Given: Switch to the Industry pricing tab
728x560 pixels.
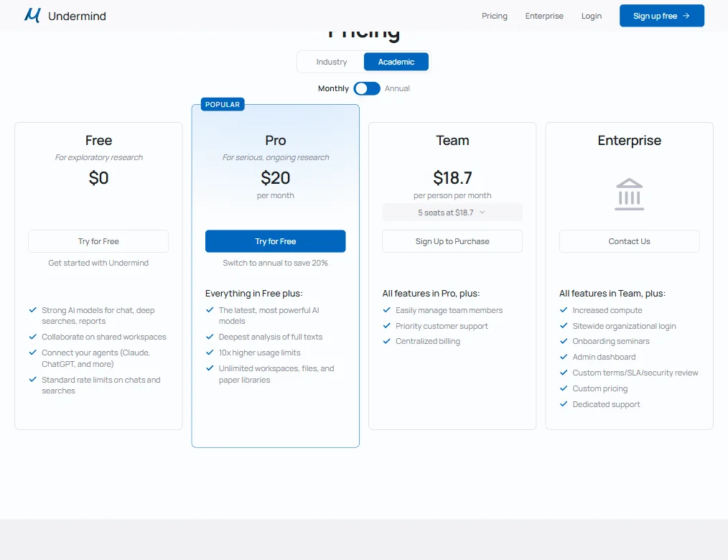Looking at the screenshot, I should pos(332,62).
